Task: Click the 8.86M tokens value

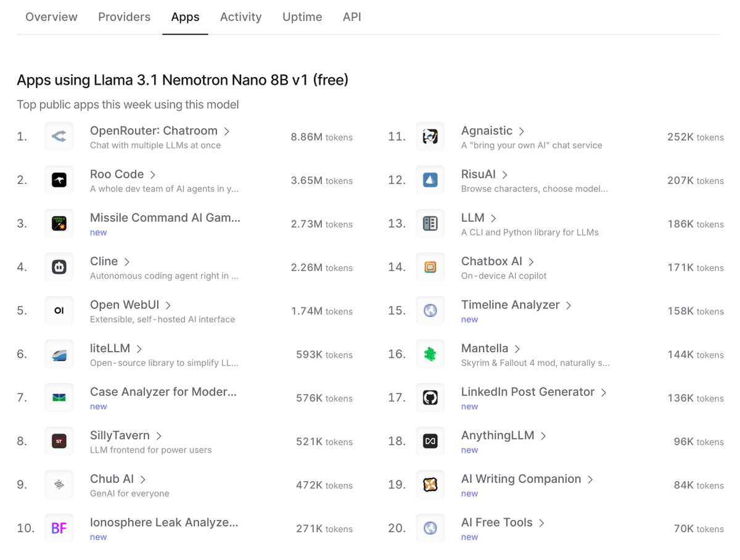Action: pyautogui.click(x=322, y=137)
